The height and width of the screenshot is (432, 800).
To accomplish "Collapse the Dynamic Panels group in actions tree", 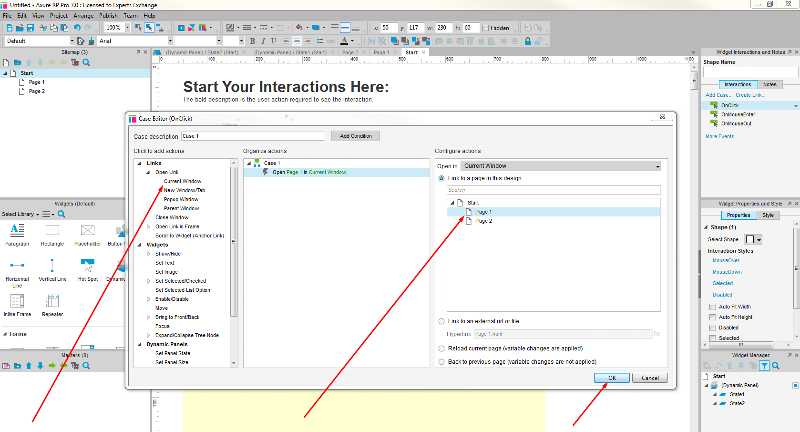I will coord(140,344).
